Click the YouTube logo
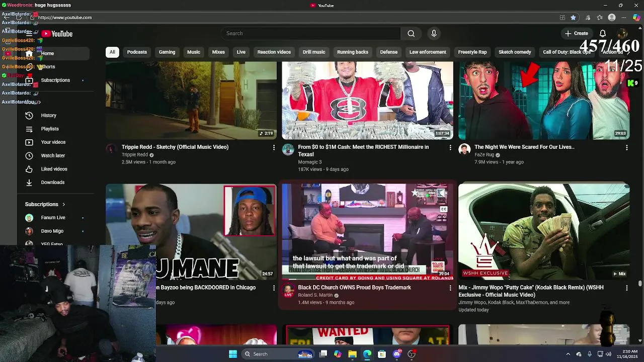 [57, 34]
